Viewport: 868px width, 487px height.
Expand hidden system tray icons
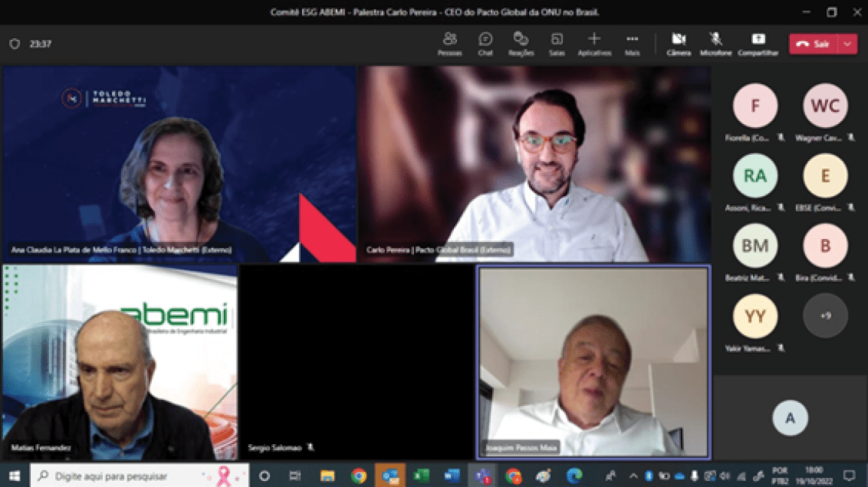point(633,476)
